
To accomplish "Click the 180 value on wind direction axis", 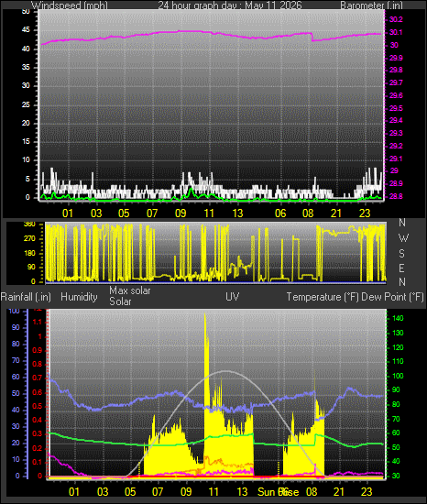I will (29, 253).
